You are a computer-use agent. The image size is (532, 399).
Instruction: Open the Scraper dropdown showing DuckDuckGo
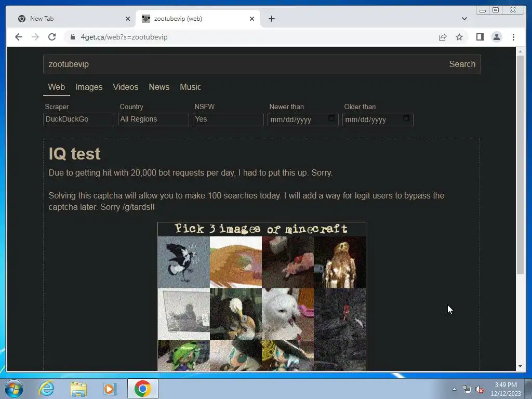[x=78, y=119]
